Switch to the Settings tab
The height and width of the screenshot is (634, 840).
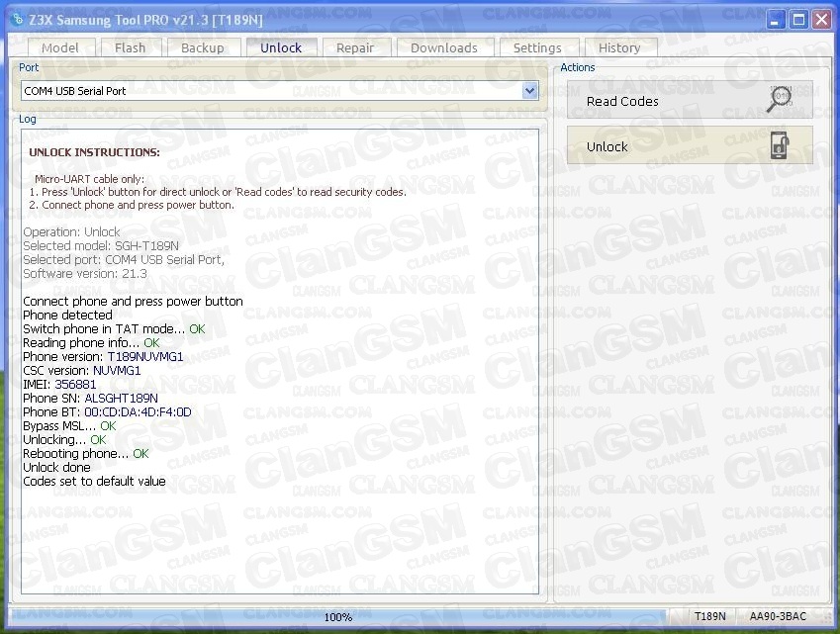coord(537,47)
